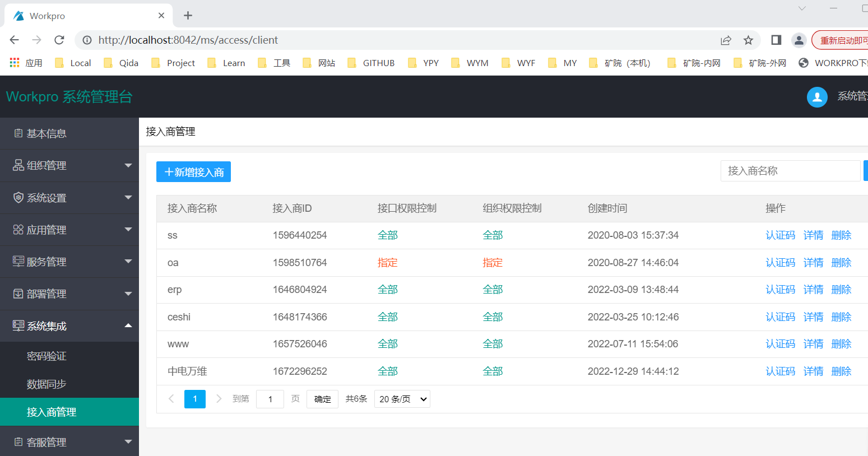Image resolution: width=868 pixels, height=456 pixels.
Task: Click the 新增接入商 button
Action: 193,172
